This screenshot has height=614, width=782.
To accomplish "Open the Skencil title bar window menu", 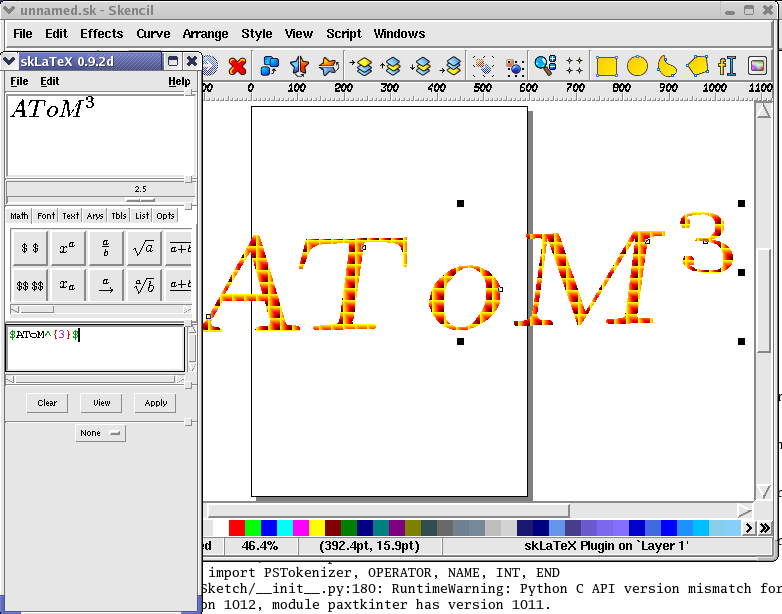I will tap(9, 10).
